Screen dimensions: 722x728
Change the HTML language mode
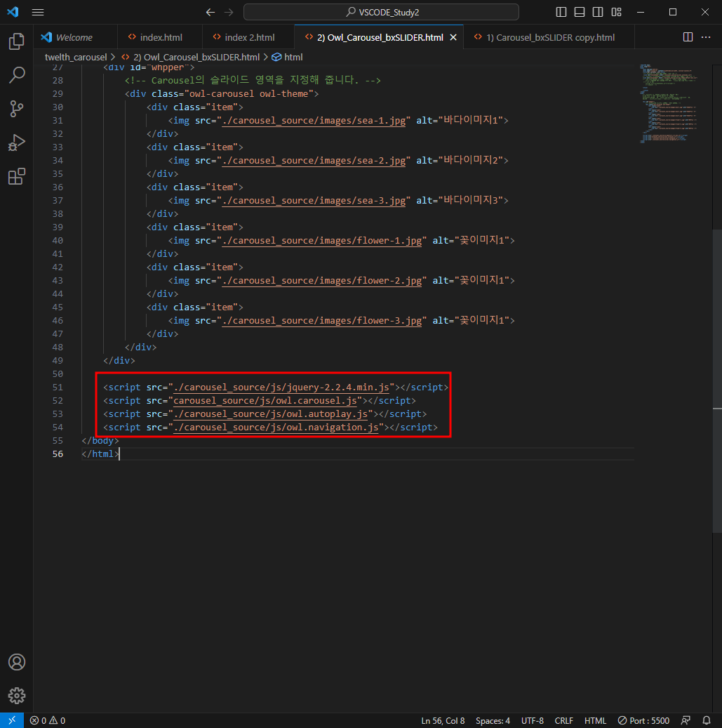[x=595, y=720]
